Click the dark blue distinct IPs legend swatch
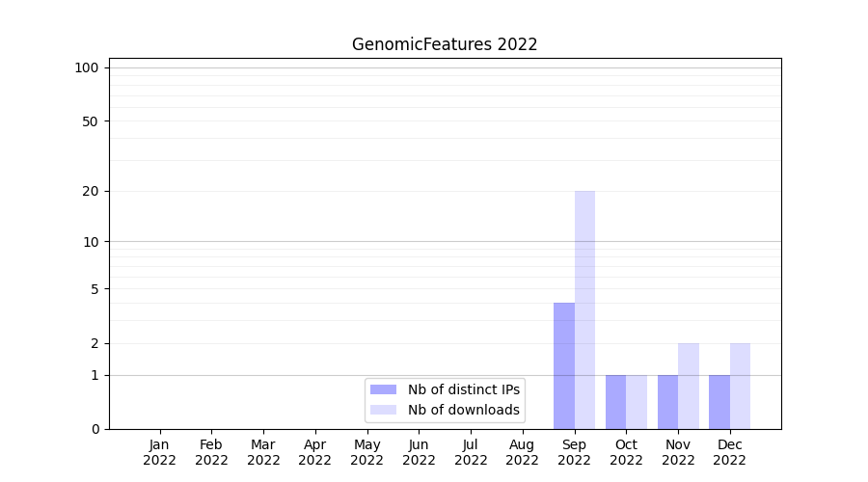 tap(383, 389)
